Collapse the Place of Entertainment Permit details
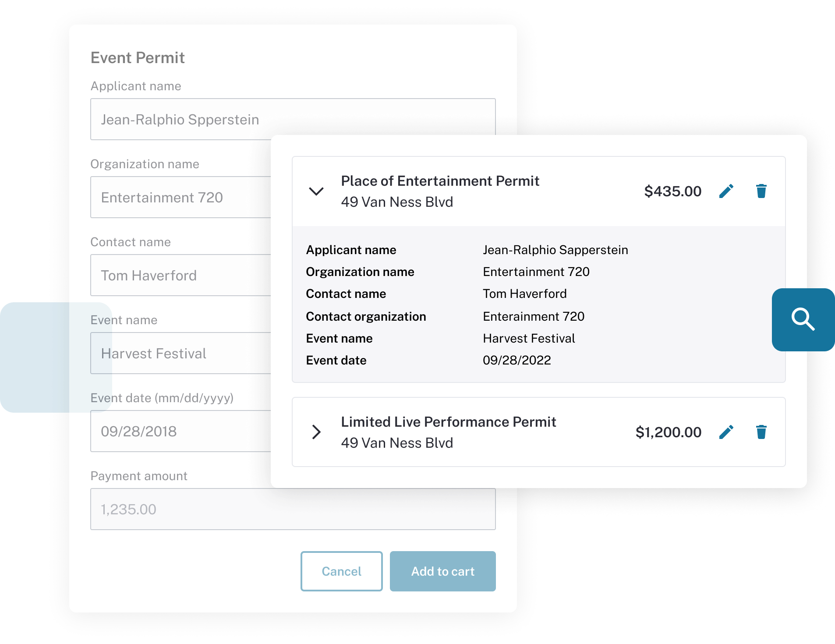 [x=316, y=191]
